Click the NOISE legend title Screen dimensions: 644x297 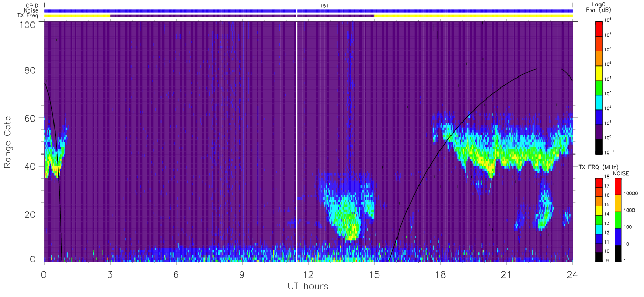click(x=621, y=173)
